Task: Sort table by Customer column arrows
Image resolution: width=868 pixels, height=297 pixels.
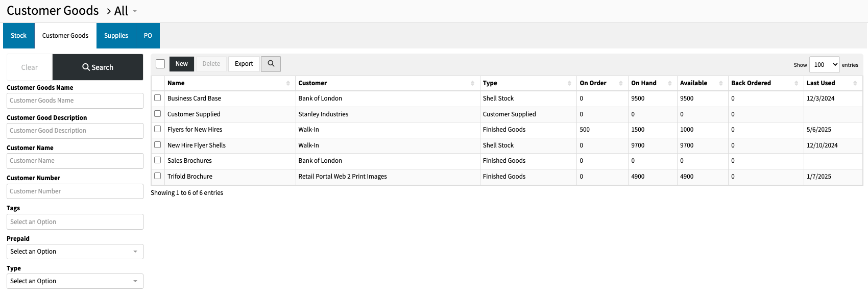Action: click(x=472, y=83)
